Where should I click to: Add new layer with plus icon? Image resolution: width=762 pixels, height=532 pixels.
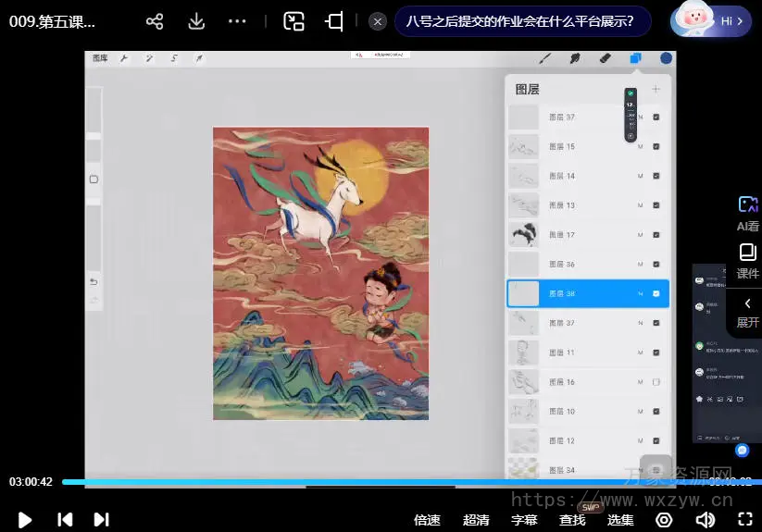coord(656,89)
